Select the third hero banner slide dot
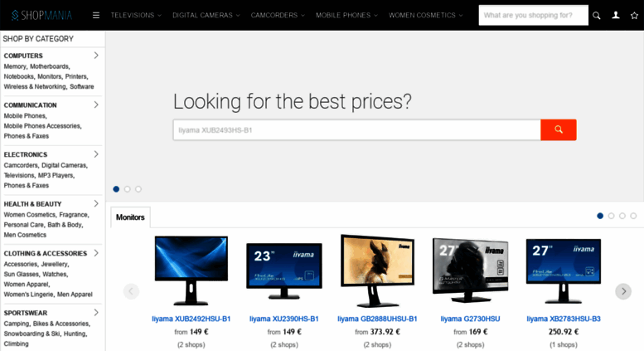Image resolution: width=644 pixels, height=351 pixels. tap(138, 189)
